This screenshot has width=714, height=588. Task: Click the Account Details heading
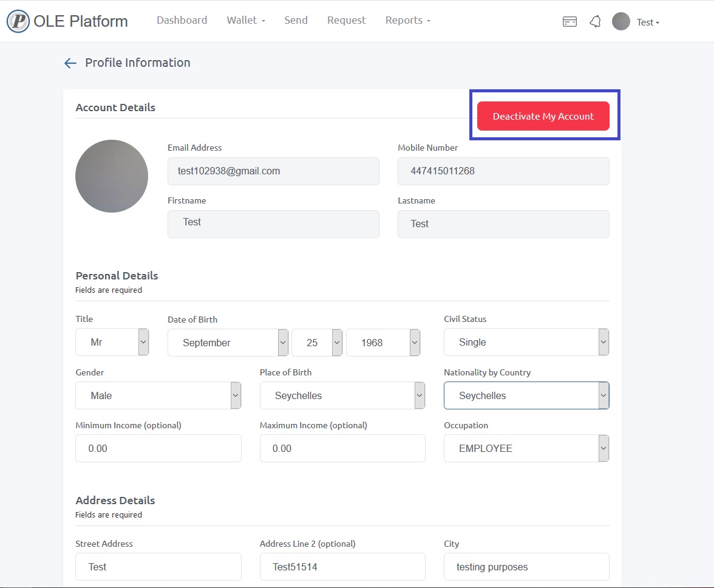pyautogui.click(x=115, y=108)
